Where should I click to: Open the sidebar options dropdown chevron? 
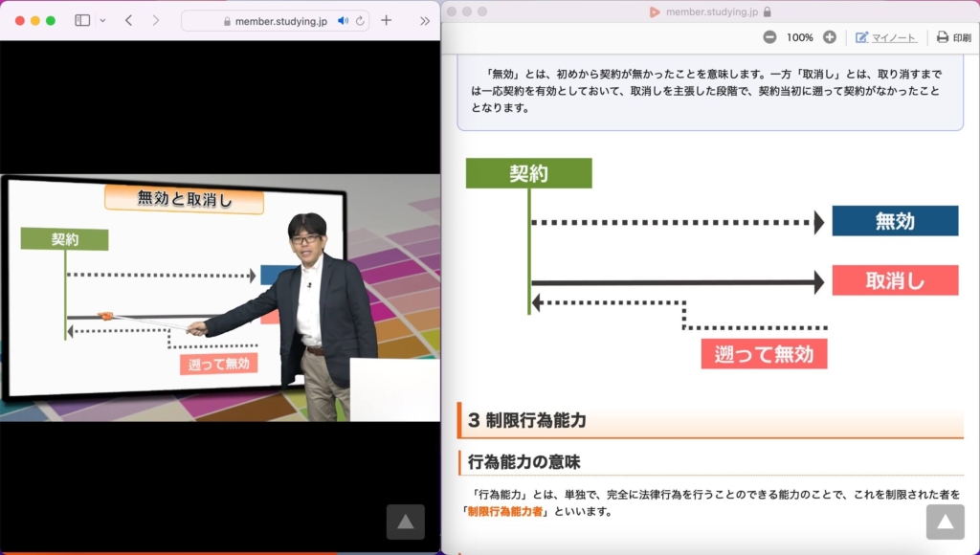pos(102,21)
